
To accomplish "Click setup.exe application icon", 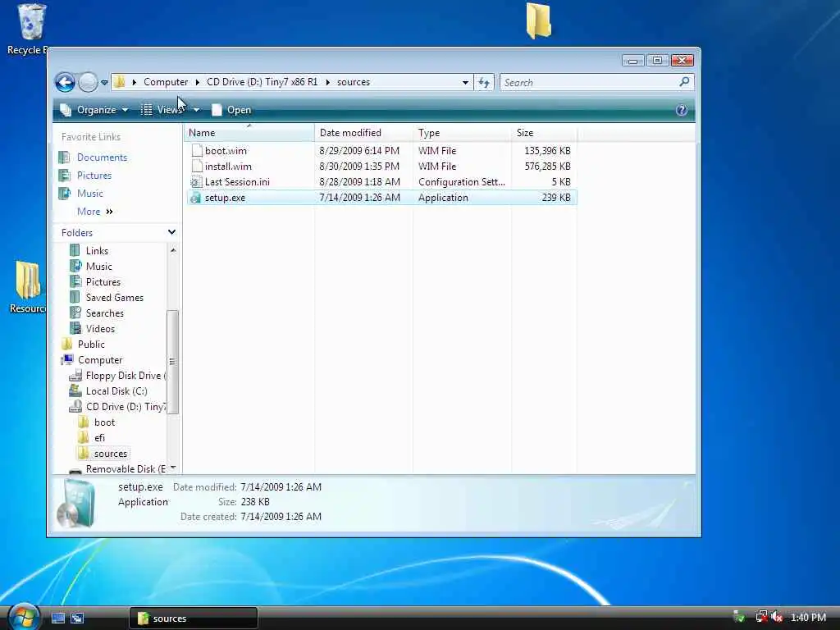I will click(x=196, y=198).
